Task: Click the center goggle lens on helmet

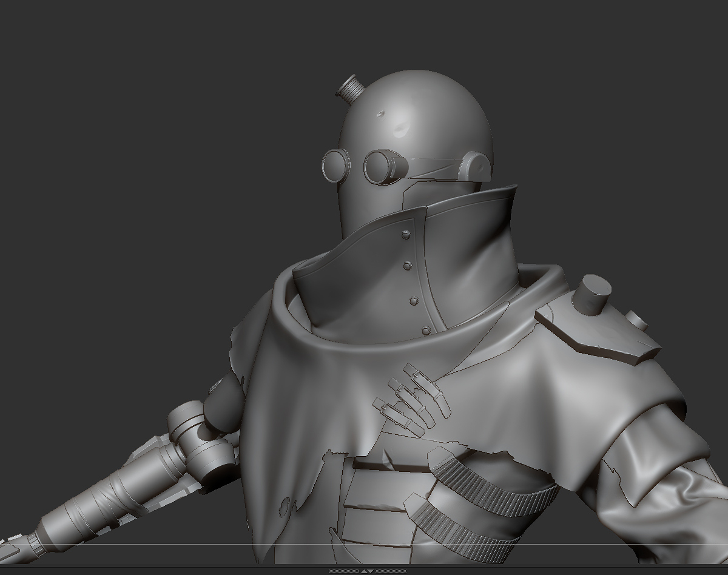Action: [380, 167]
